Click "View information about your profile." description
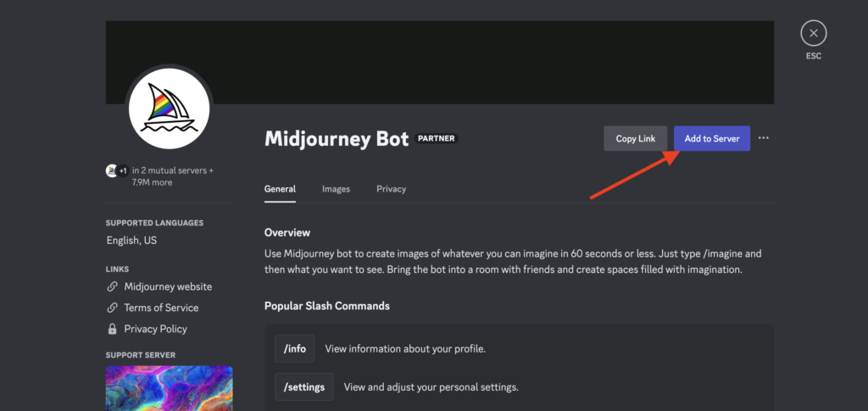Viewport: 868px width, 411px height. (x=405, y=349)
